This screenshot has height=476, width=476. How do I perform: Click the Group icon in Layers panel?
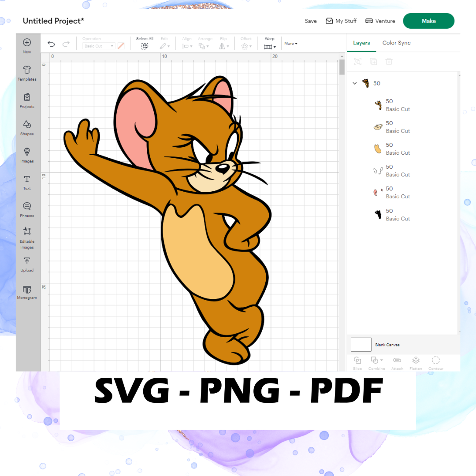[x=357, y=62]
